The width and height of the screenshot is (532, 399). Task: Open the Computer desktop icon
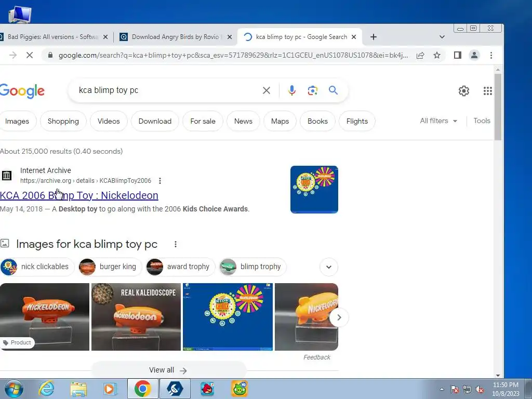click(x=20, y=14)
